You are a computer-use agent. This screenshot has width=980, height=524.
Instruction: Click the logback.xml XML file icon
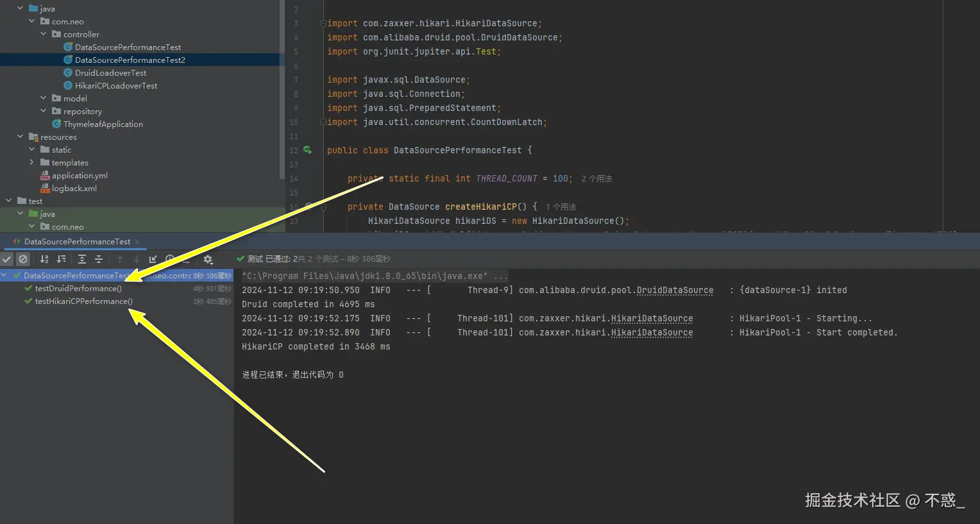click(45, 188)
